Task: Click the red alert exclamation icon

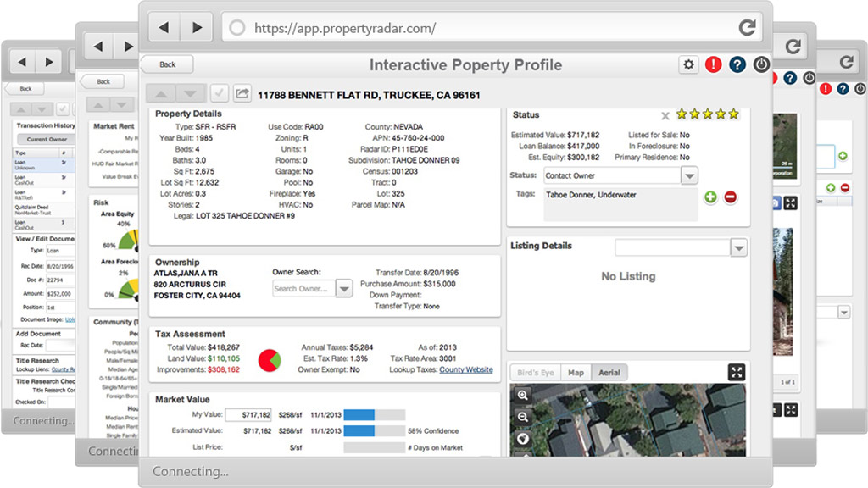Action: (x=713, y=64)
